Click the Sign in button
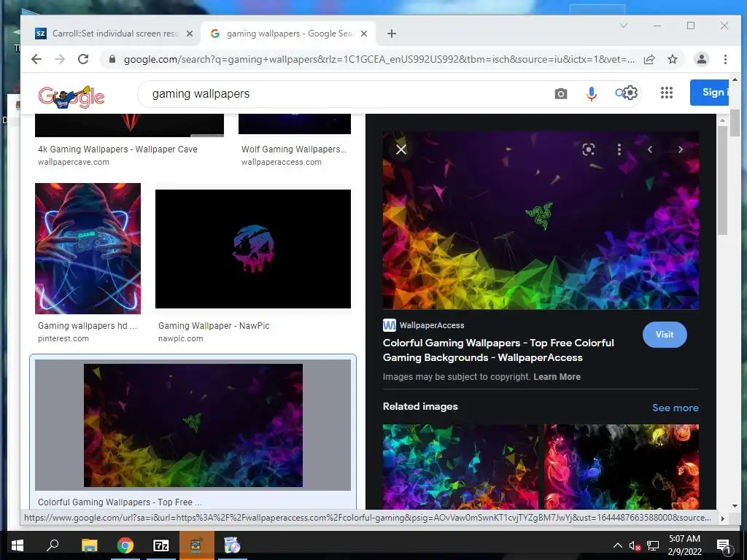The image size is (747, 560). (709, 93)
